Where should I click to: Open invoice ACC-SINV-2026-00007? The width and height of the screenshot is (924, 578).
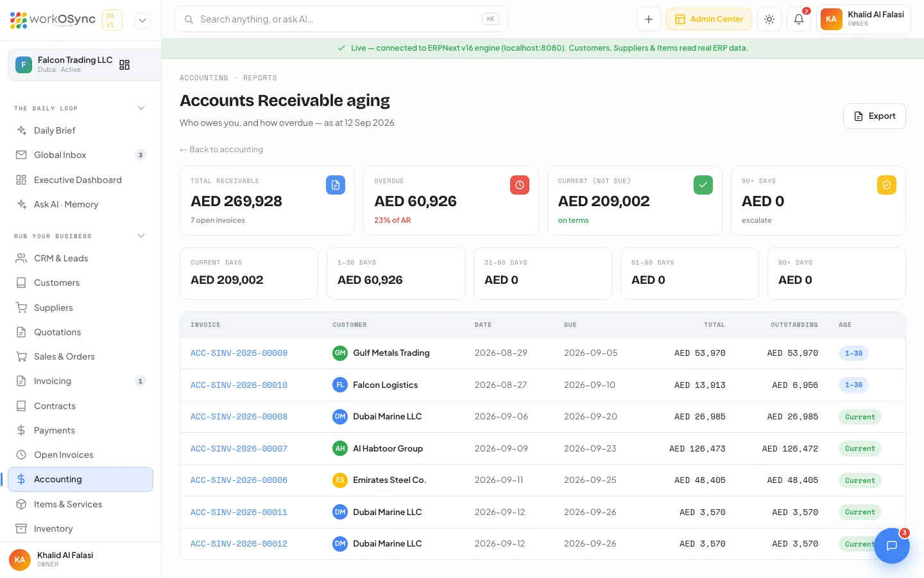pyautogui.click(x=239, y=449)
